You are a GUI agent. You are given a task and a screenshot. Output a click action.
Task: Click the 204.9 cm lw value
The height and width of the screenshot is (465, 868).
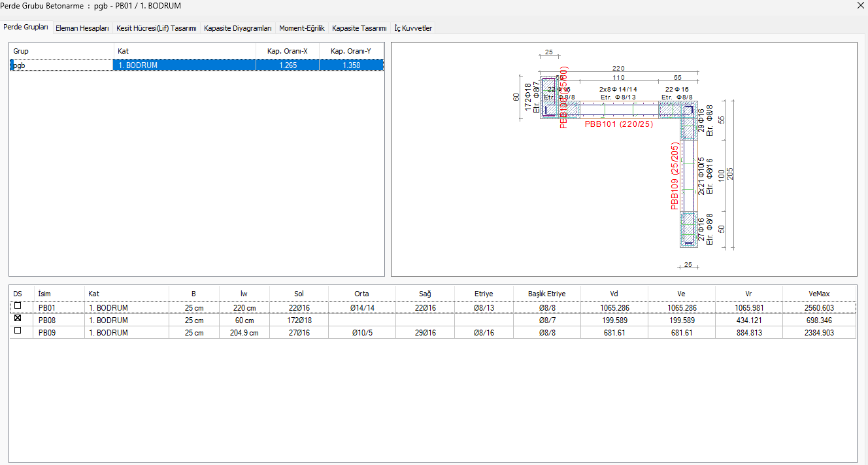pos(244,333)
